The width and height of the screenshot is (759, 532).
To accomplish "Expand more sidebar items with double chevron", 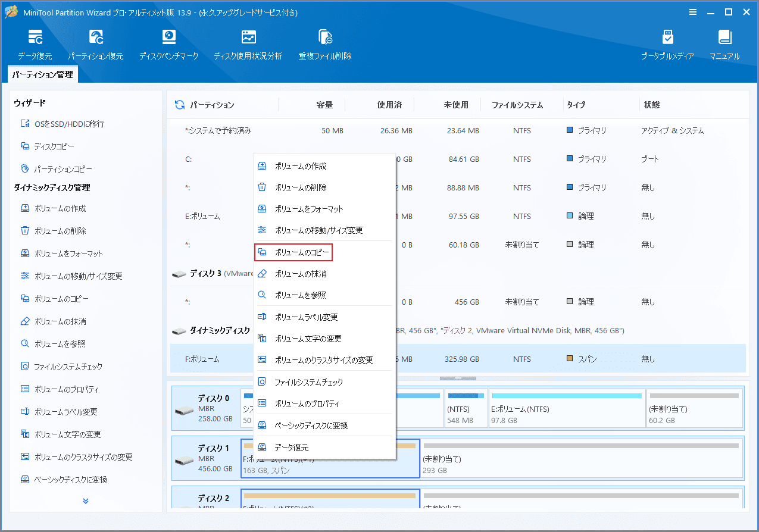I will pos(86,501).
